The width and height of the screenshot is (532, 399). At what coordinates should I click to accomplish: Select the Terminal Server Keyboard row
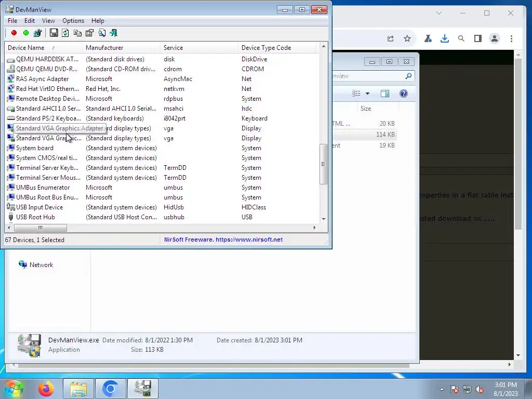pos(162,168)
